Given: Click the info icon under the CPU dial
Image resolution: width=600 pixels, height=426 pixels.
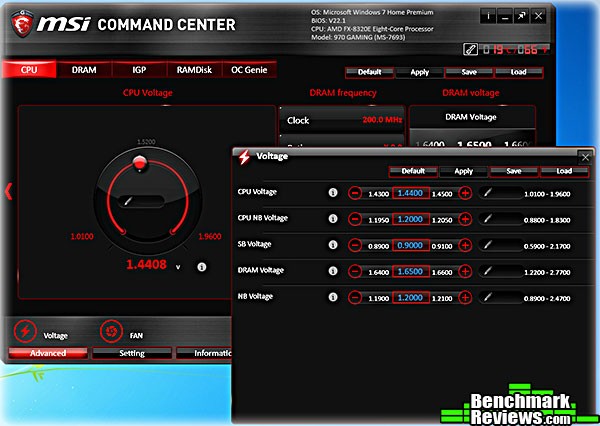Looking at the screenshot, I should 202,266.
